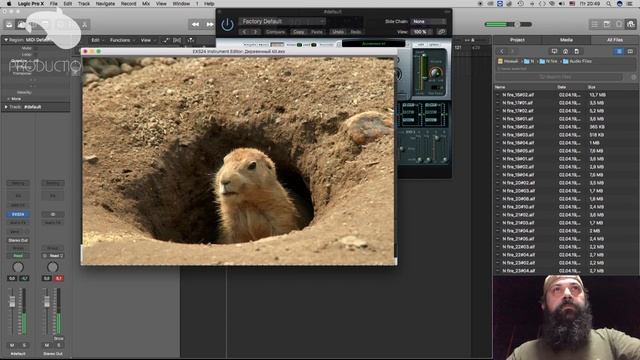This screenshot has height=360, width=640.
Task: Go to Computer in file browser
Action: point(554,51)
